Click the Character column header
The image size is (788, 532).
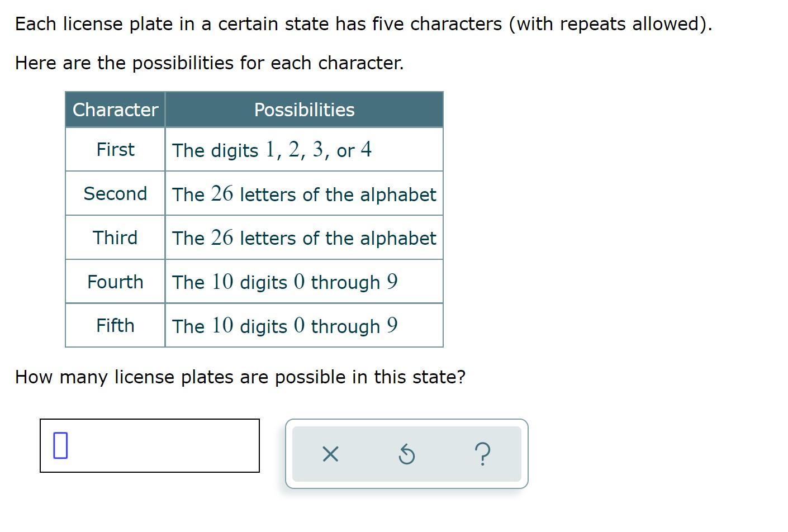(x=115, y=110)
